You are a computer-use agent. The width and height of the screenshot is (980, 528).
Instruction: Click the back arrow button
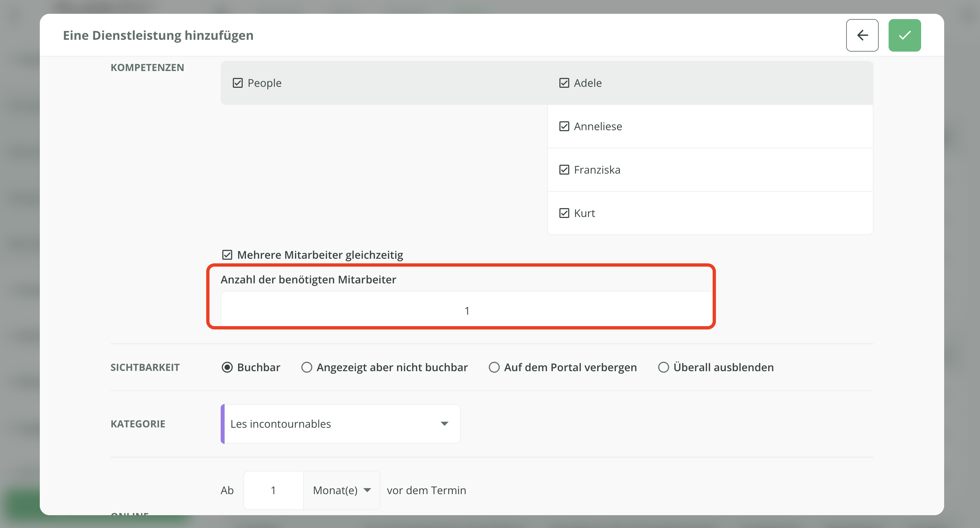coord(862,36)
